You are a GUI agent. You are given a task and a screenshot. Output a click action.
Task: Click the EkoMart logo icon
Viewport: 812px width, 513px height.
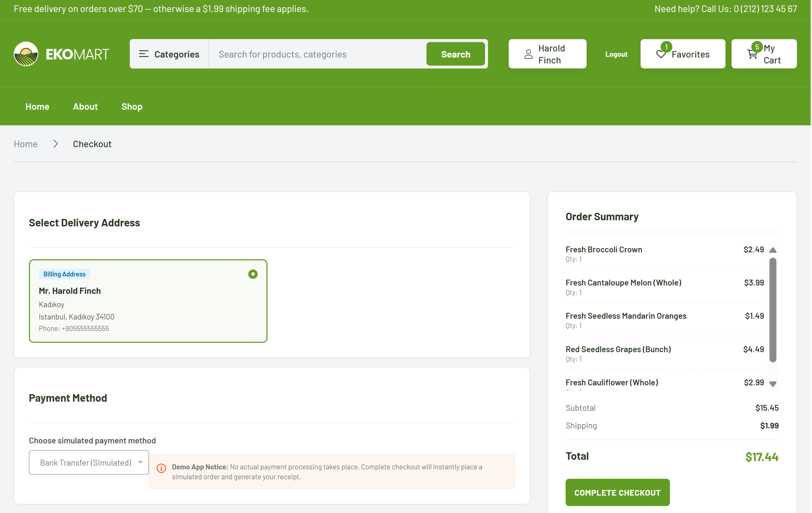[26, 54]
